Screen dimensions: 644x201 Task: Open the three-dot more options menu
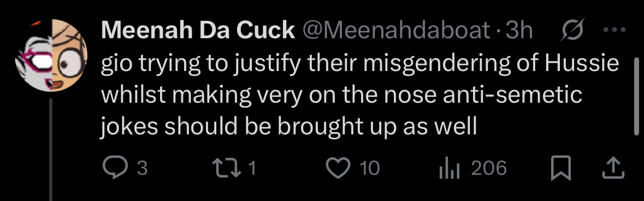point(615,29)
